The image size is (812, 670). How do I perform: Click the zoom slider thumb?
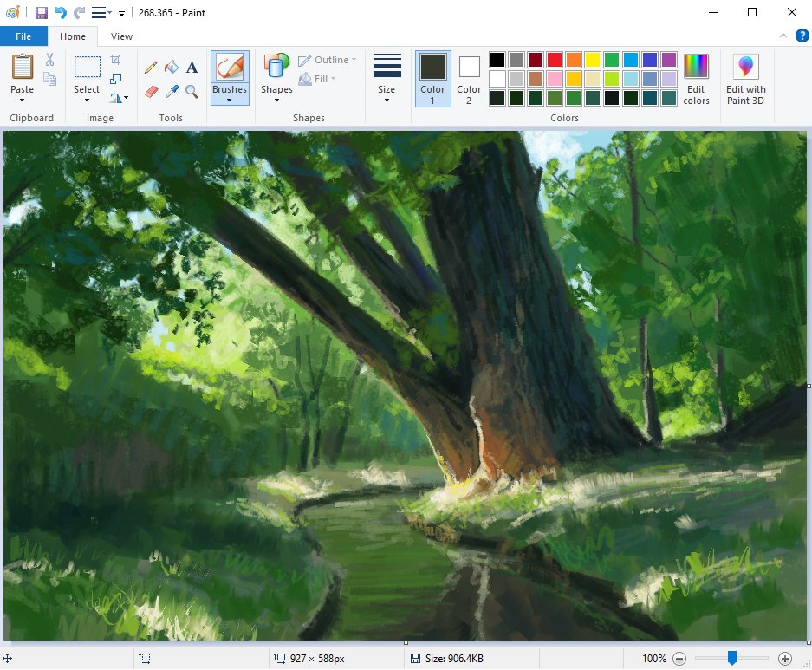pyautogui.click(x=731, y=658)
